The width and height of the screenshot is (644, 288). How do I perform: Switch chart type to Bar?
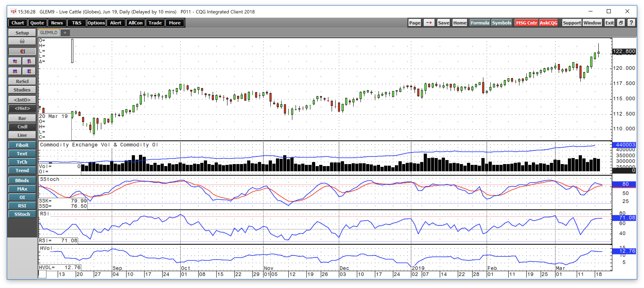tap(22, 118)
